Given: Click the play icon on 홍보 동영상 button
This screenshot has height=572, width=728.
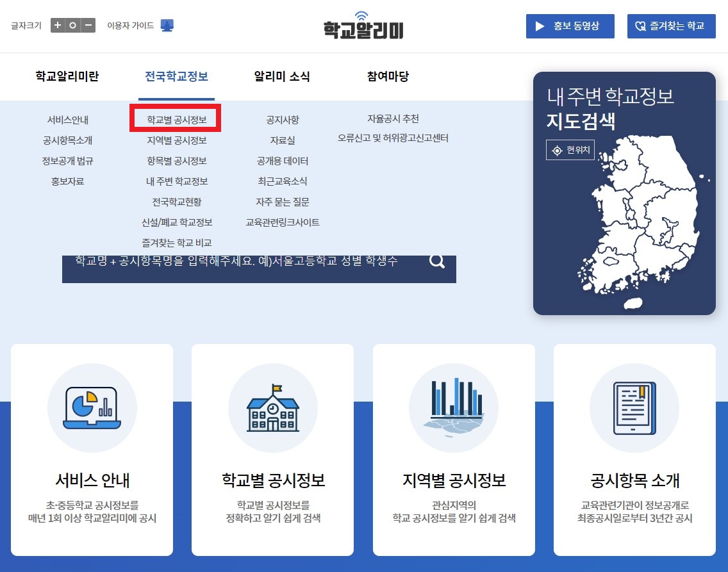Looking at the screenshot, I should pyautogui.click(x=538, y=26).
